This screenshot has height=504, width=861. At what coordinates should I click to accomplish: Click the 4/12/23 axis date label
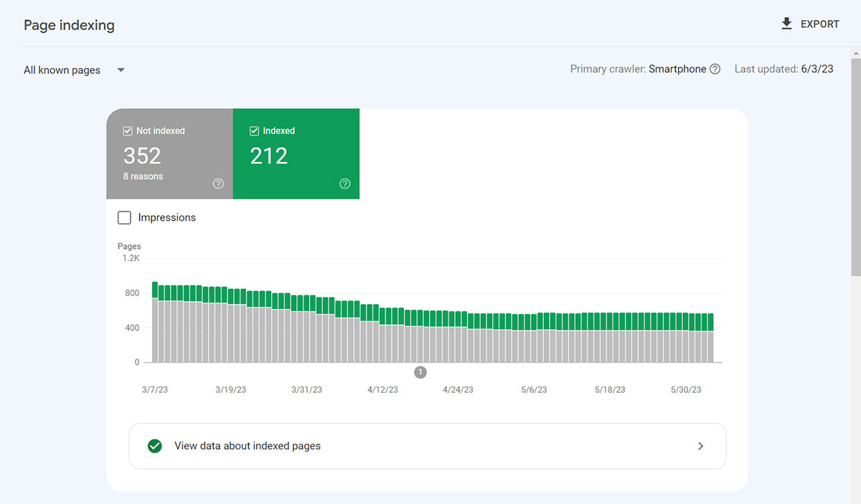click(x=382, y=390)
